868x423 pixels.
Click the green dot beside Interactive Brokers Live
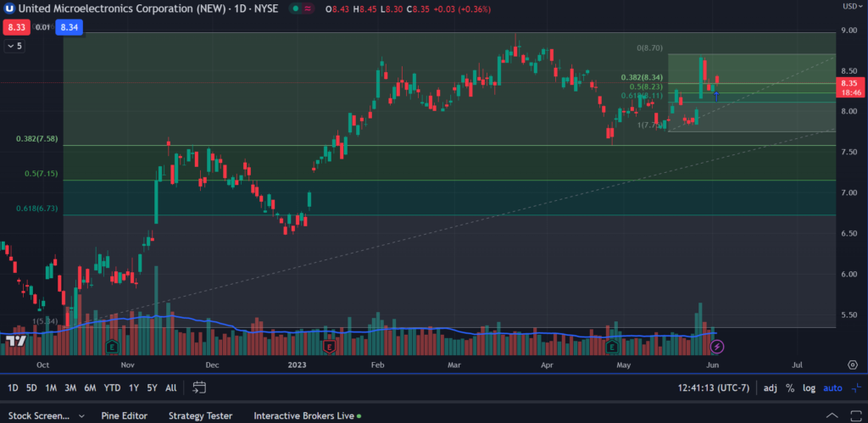pos(359,415)
